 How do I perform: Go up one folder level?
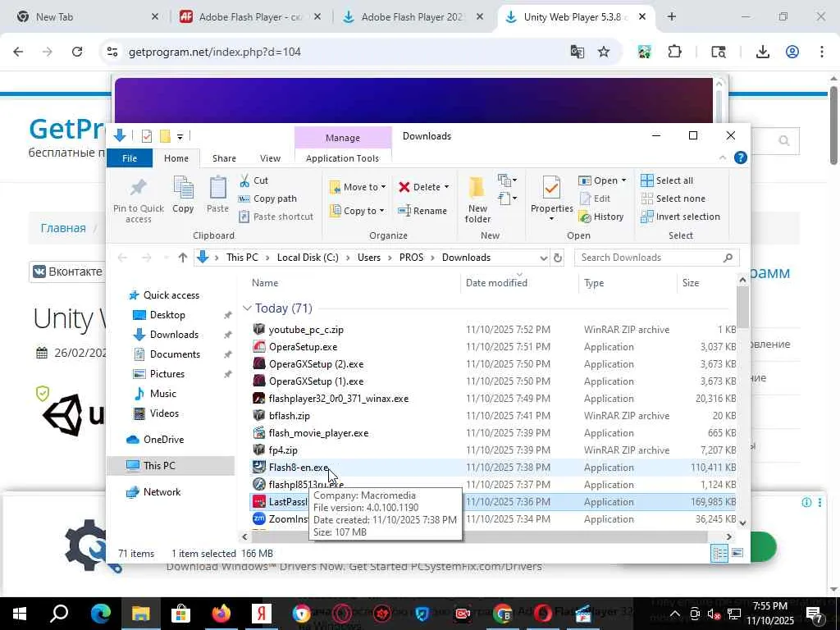pyautogui.click(x=183, y=258)
